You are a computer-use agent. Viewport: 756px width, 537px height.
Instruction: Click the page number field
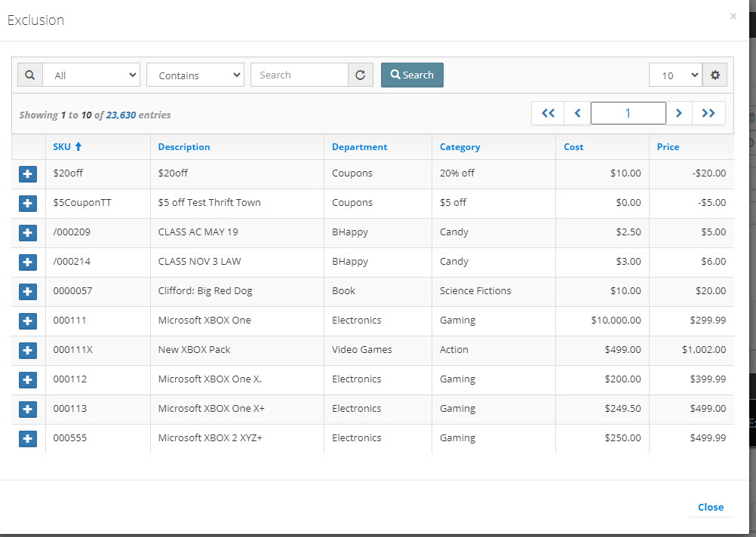click(628, 113)
